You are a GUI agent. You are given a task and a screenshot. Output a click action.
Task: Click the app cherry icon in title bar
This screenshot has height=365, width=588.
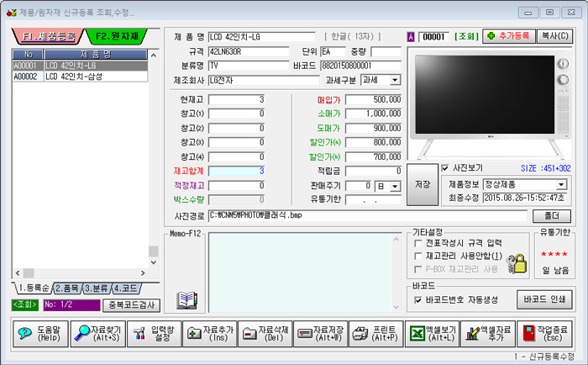[11, 13]
